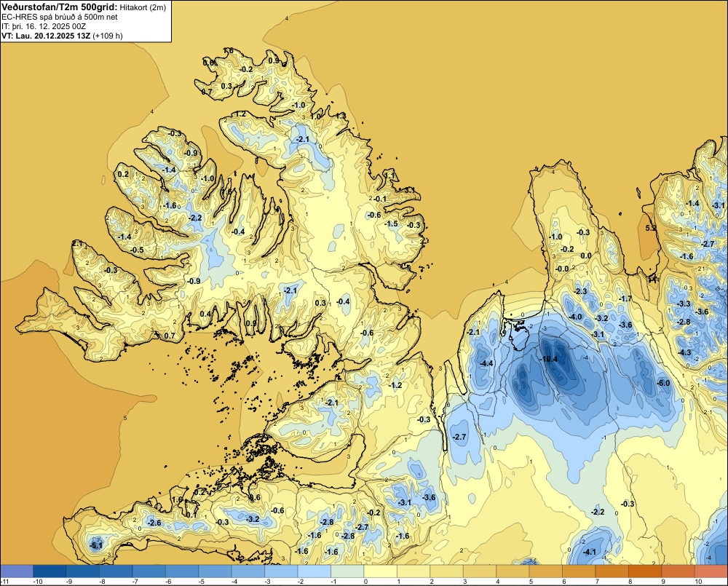Viewport: 728px width, 586px height.
Task: Click the -0.1 temperature label
Action: [380, 199]
